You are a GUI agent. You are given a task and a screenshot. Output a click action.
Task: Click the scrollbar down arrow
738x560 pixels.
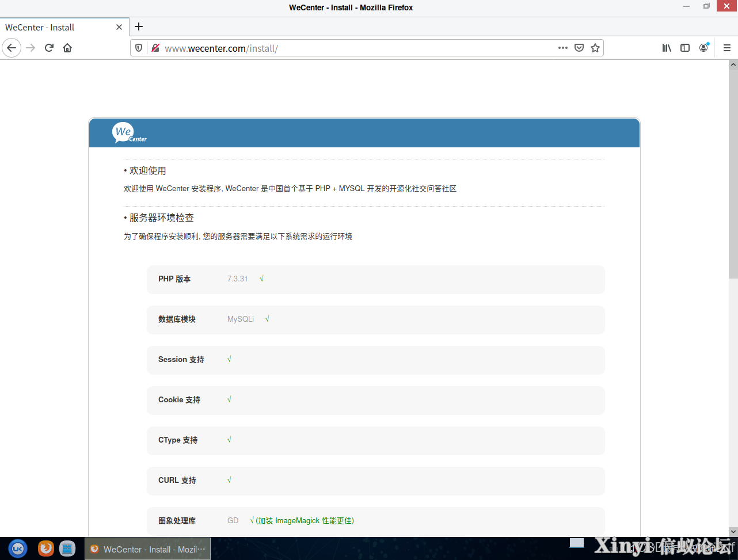click(x=733, y=531)
